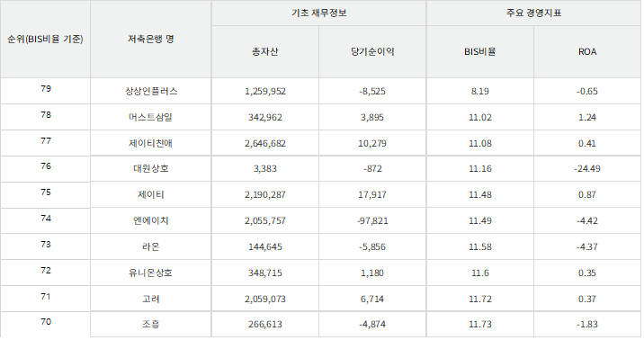
Task: Click BIS ratio value 11.49
Action: pyautogui.click(x=479, y=221)
